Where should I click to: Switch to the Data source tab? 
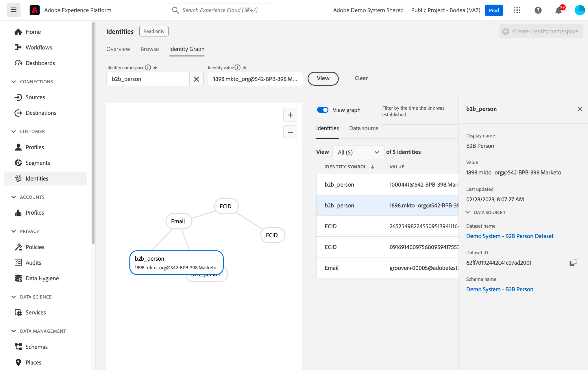(x=364, y=128)
